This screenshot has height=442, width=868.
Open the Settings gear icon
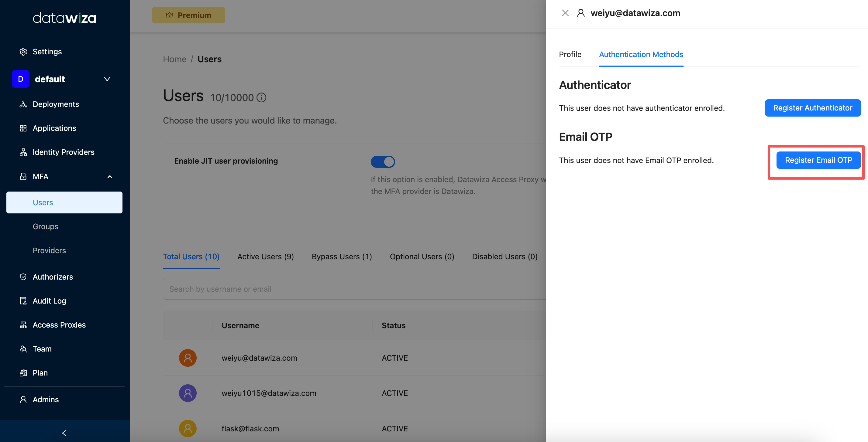[x=23, y=51]
